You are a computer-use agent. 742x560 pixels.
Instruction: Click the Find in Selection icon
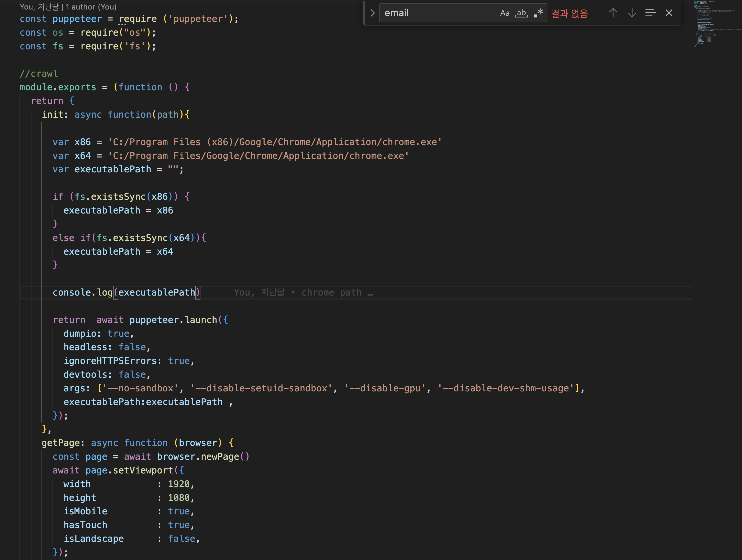(650, 13)
